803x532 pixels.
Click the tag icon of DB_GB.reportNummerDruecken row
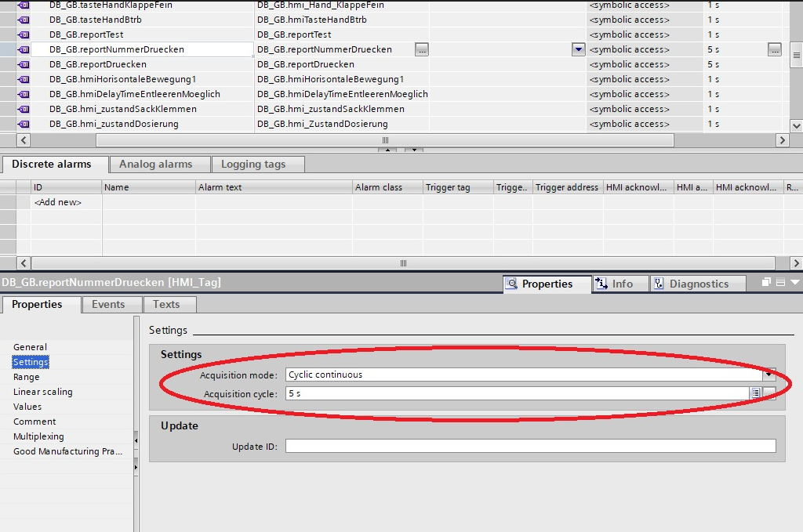click(x=24, y=49)
